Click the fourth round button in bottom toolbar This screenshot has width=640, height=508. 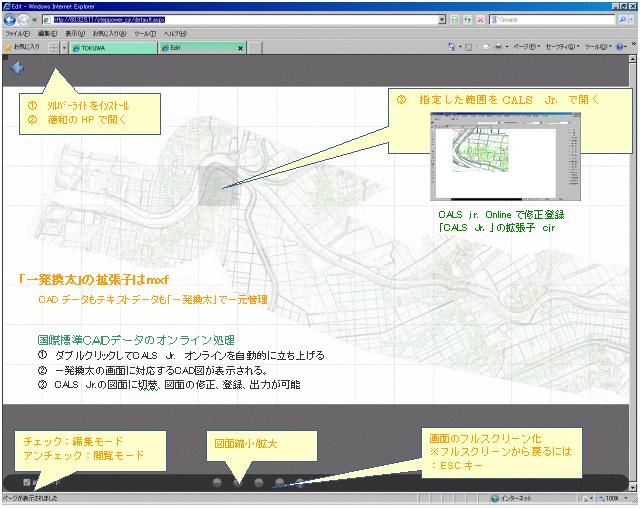(x=280, y=483)
